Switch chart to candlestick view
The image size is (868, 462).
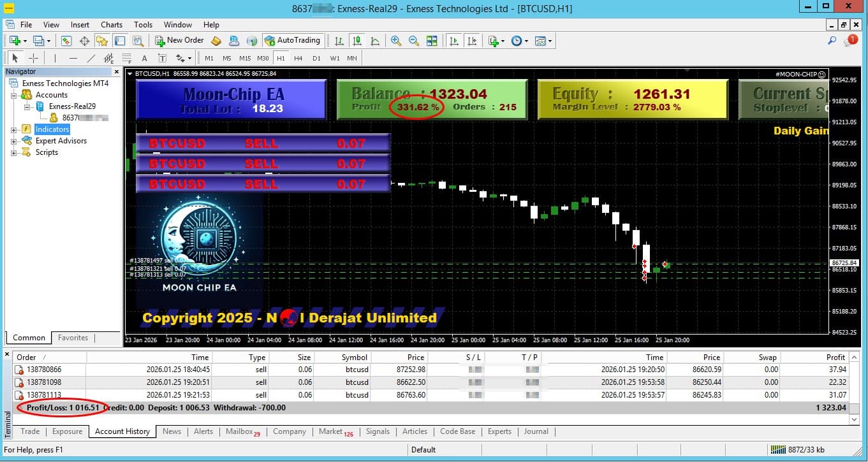click(x=357, y=40)
